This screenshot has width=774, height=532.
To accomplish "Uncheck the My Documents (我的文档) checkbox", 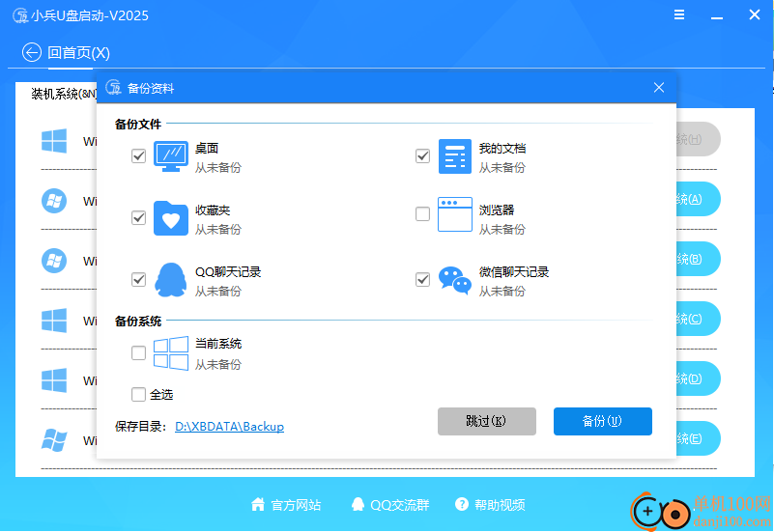I will coord(422,155).
